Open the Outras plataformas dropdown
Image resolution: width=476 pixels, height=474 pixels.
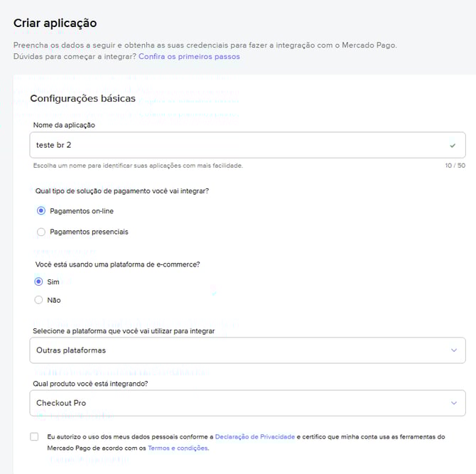tap(242, 350)
